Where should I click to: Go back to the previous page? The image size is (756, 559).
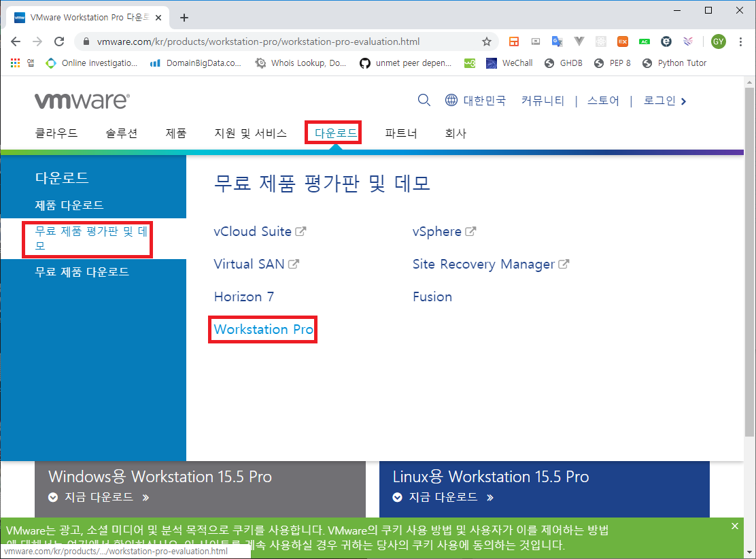[x=16, y=41]
